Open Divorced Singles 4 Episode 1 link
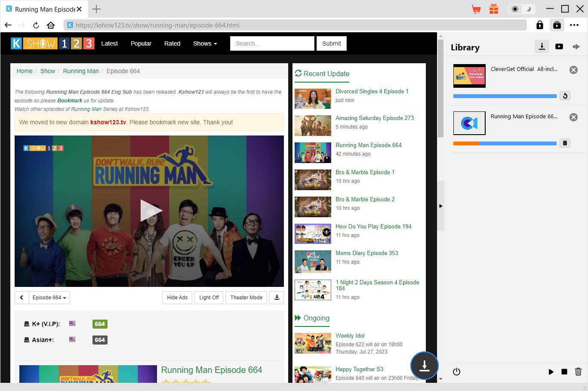Viewport: 588px width, 391px height. tap(372, 91)
